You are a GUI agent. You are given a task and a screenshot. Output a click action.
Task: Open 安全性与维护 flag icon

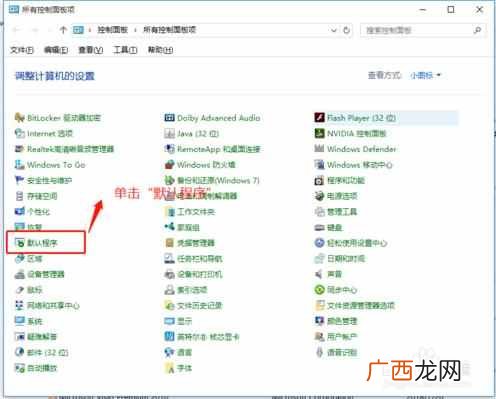pyautogui.click(x=19, y=180)
